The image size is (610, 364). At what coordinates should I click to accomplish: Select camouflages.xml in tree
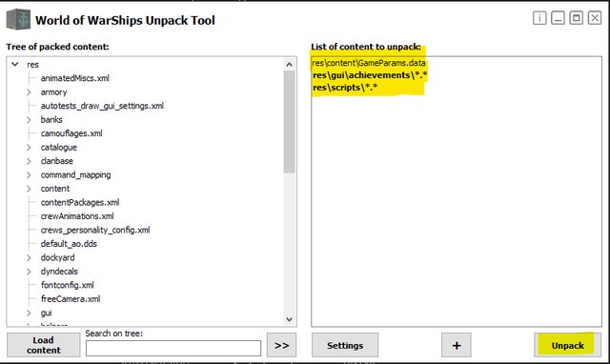pyautogui.click(x=71, y=133)
